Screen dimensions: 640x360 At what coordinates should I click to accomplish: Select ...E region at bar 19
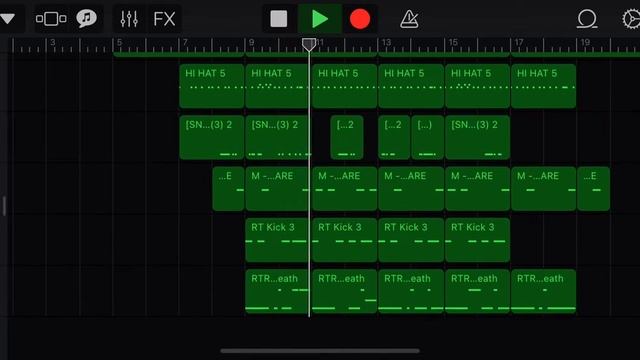point(593,189)
